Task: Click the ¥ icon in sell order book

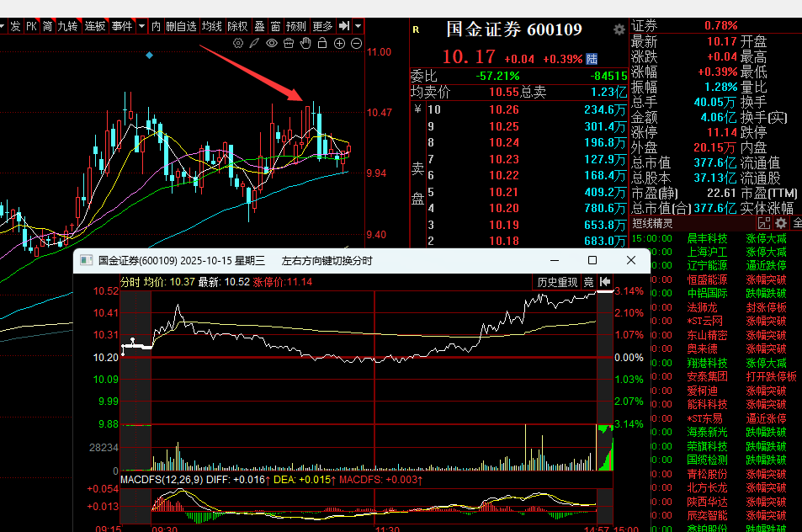Action: click(x=418, y=109)
